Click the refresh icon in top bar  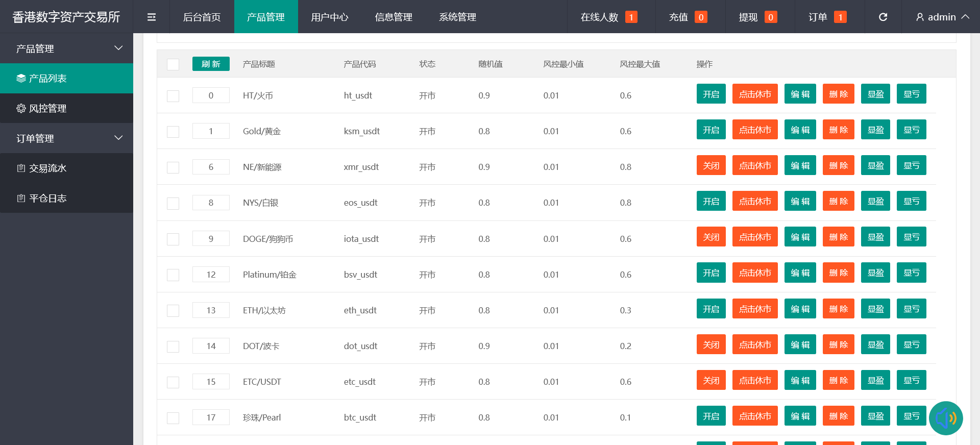click(x=883, y=17)
